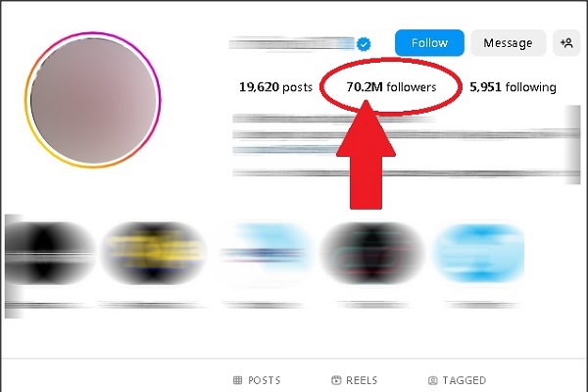View the story via the profile picture ring
This screenshot has width=588, height=392.
pyautogui.click(x=93, y=100)
